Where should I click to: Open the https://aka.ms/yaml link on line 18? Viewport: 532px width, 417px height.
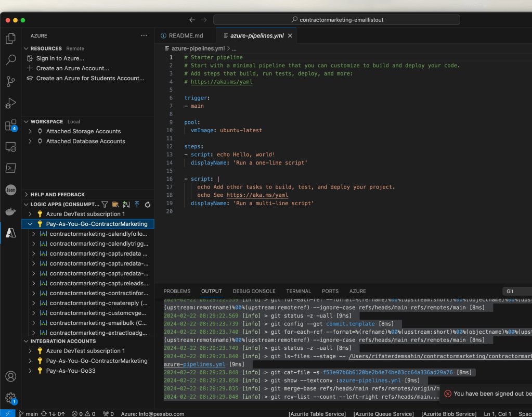click(x=257, y=195)
